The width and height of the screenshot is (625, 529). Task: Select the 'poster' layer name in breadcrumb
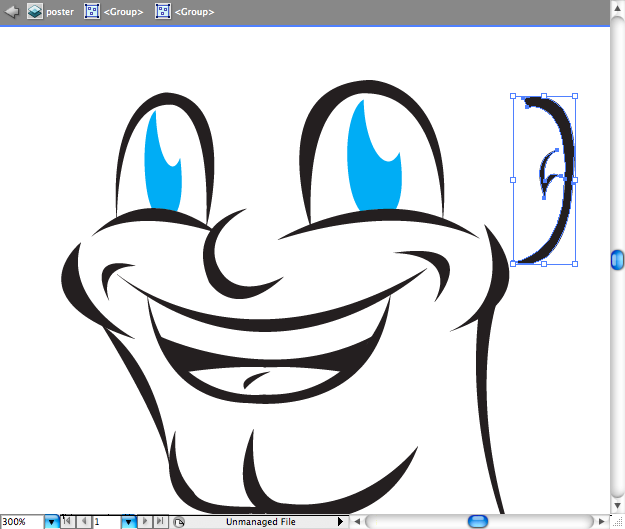pos(60,12)
